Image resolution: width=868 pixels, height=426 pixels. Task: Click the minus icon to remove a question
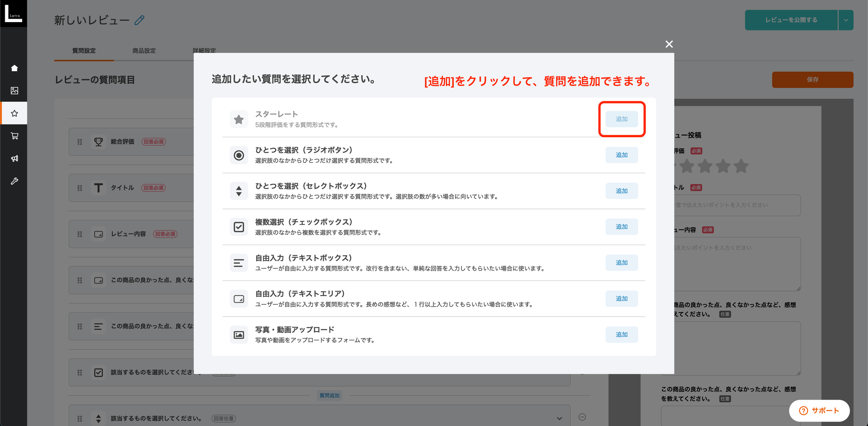tap(582, 416)
